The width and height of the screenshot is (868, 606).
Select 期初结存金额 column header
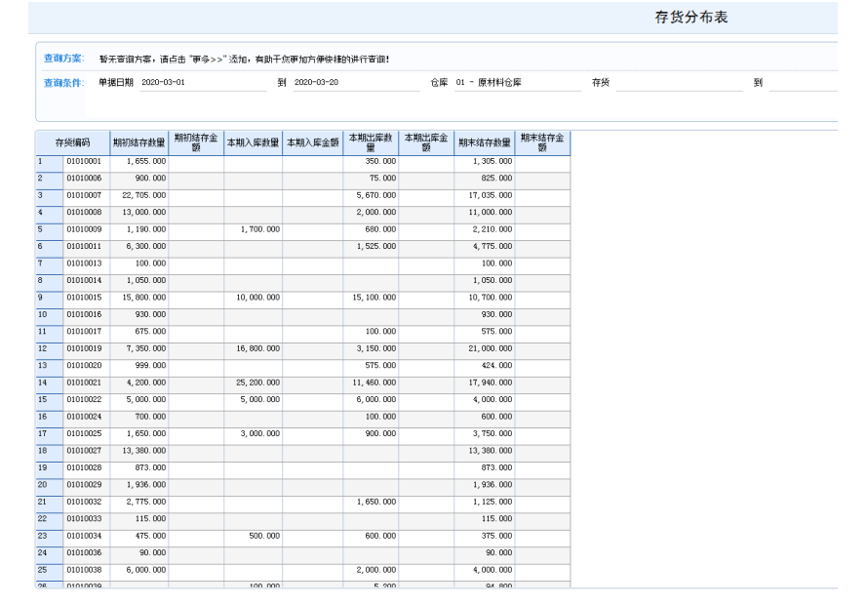click(196, 142)
